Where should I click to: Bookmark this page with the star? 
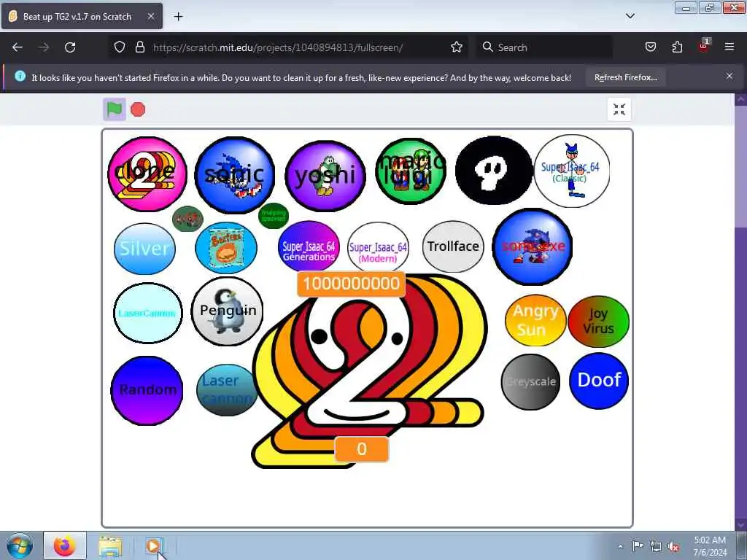click(x=457, y=47)
